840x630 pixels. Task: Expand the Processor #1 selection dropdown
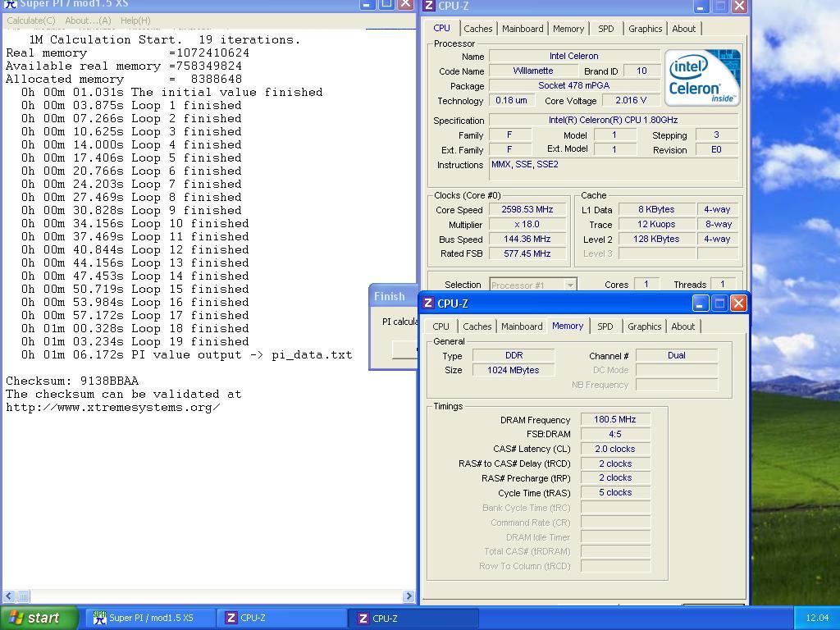pyautogui.click(x=570, y=285)
